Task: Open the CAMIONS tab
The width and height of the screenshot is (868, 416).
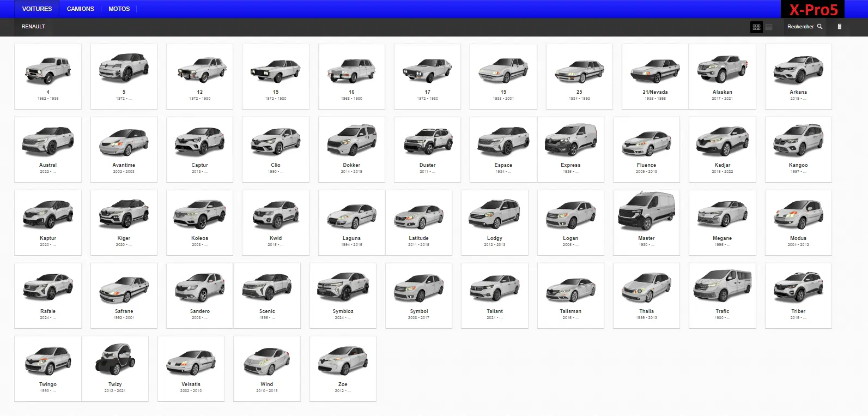Action: [x=81, y=9]
